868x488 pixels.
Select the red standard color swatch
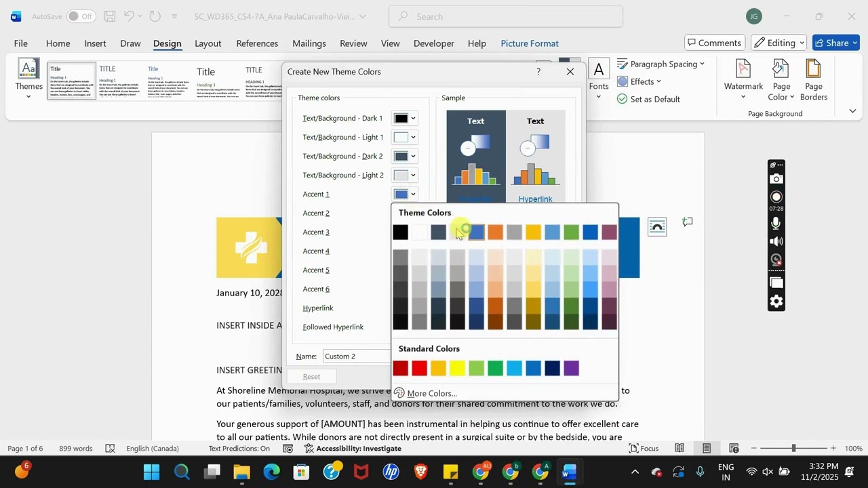pos(420,368)
